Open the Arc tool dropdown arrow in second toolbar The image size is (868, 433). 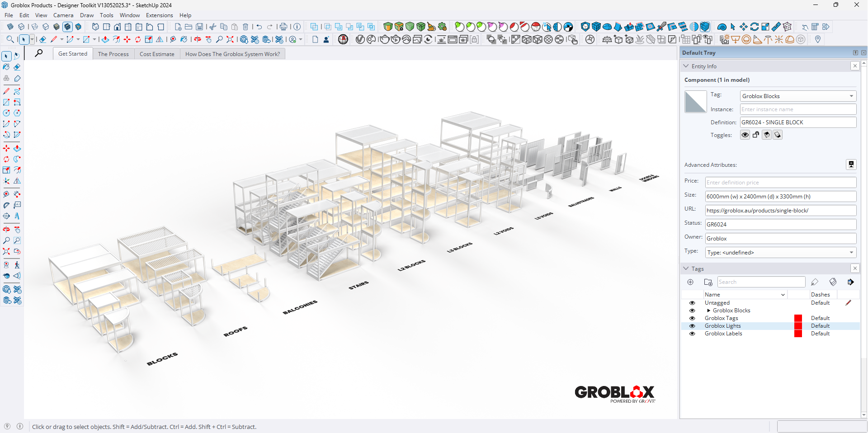point(78,39)
